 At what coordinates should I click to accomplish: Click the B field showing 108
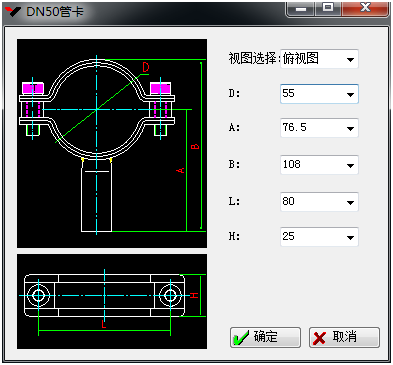(319, 165)
